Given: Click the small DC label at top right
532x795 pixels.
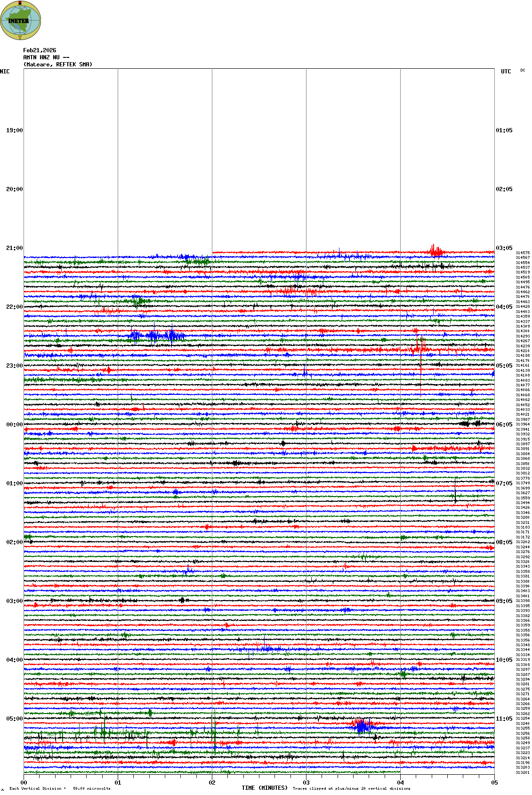Looking at the screenshot, I should [523, 71].
